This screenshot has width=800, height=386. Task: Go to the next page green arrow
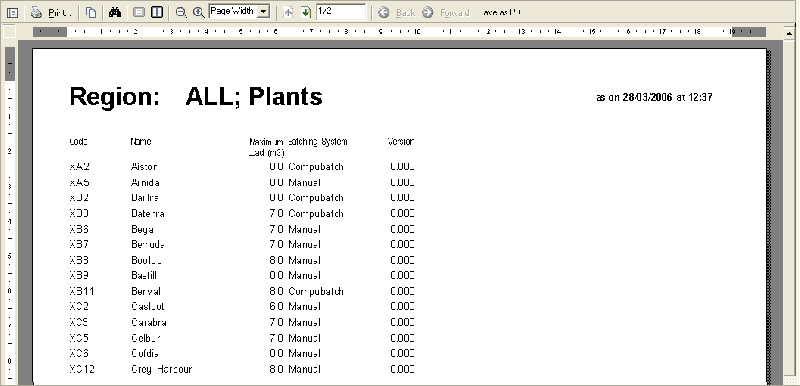click(x=306, y=12)
